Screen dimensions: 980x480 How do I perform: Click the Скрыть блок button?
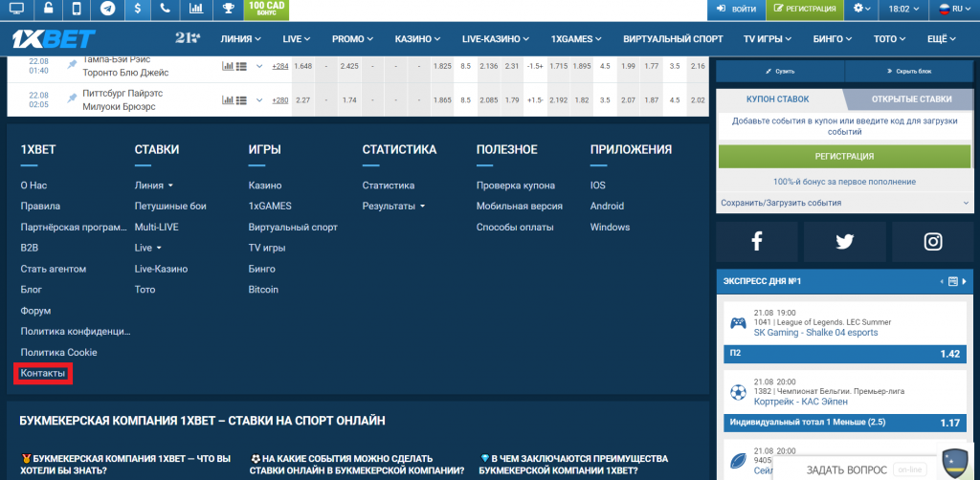(909, 71)
